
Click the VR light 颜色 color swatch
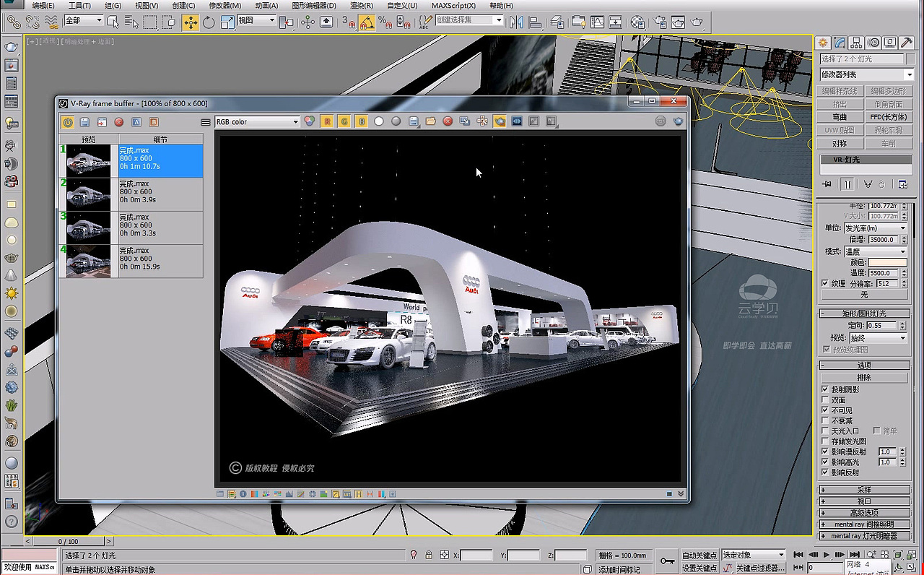tap(888, 263)
